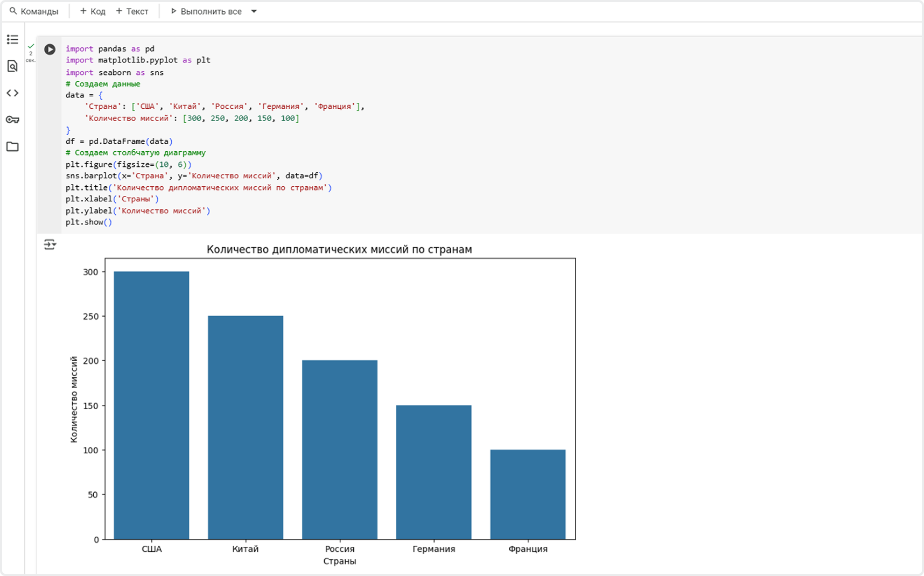Click the sns.barplot code line

[x=194, y=175]
